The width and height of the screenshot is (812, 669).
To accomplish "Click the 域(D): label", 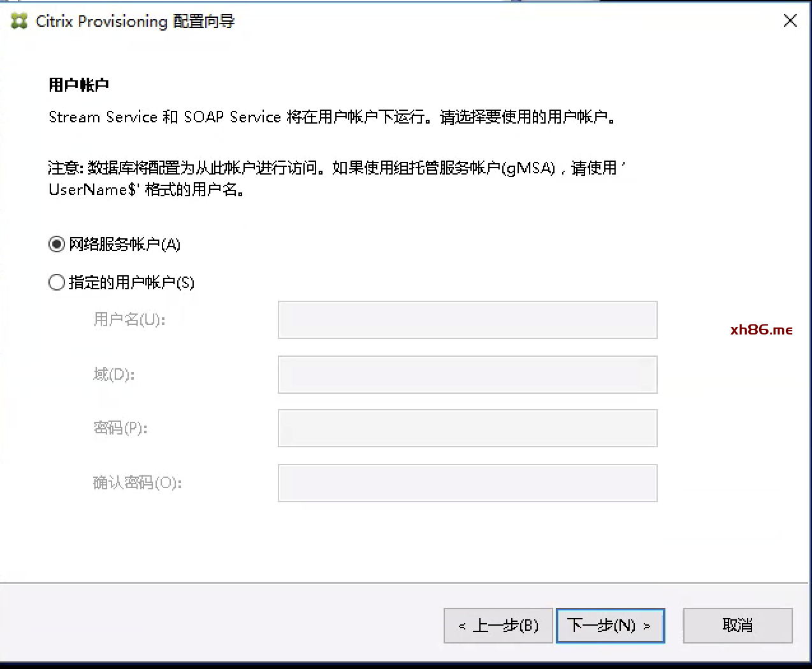I will coord(114,375).
